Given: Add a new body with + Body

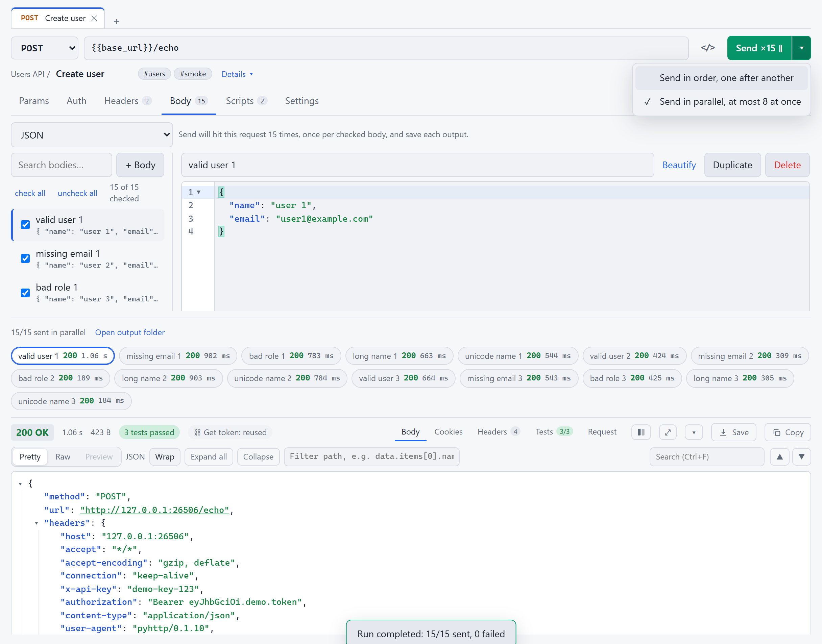Looking at the screenshot, I should pos(140,165).
